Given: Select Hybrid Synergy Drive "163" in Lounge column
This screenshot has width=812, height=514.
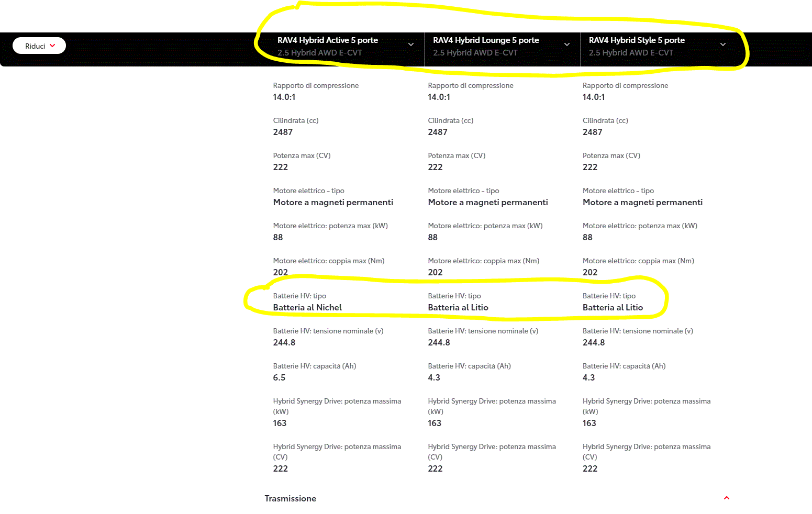Looking at the screenshot, I should (x=435, y=423).
